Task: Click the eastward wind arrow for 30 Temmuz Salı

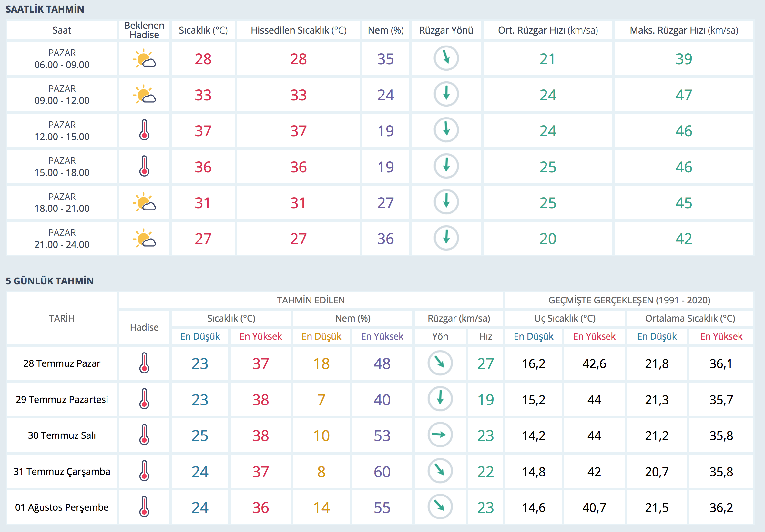Action: (440, 435)
